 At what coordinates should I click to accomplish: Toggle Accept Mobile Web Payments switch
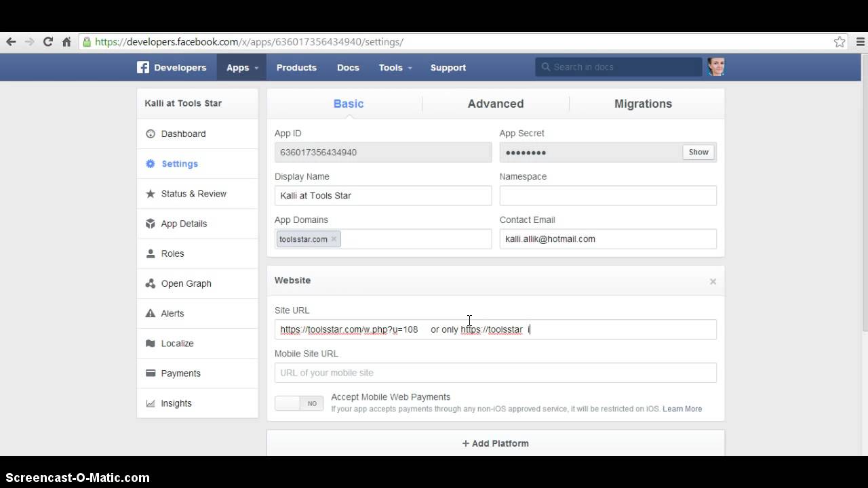pyautogui.click(x=299, y=403)
